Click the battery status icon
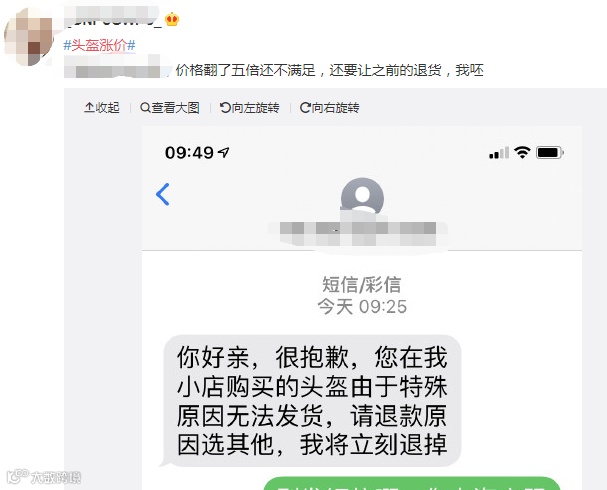This screenshot has height=490, width=607. point(550,152)
